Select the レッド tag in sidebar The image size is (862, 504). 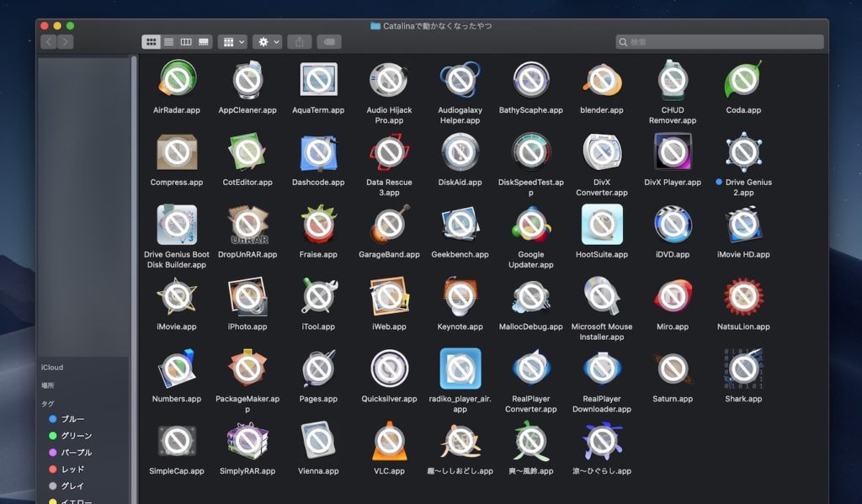tap(72, 470)
